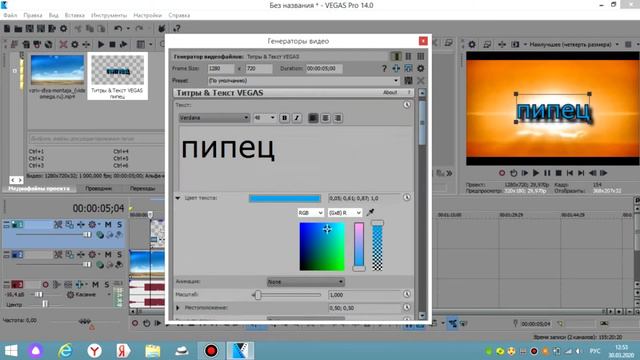Switch to Переходы tab
Screen dimensions: 640x360
[x=142, y=189]
